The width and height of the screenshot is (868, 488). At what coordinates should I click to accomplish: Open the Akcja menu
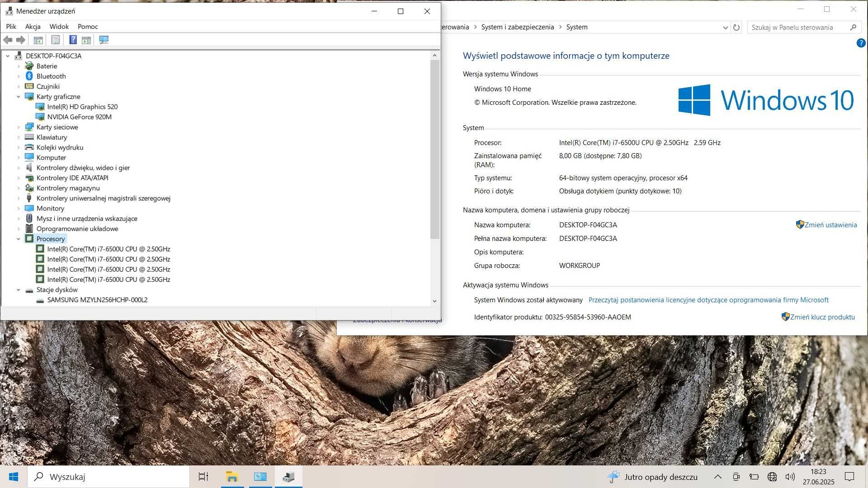pos(33,27)
